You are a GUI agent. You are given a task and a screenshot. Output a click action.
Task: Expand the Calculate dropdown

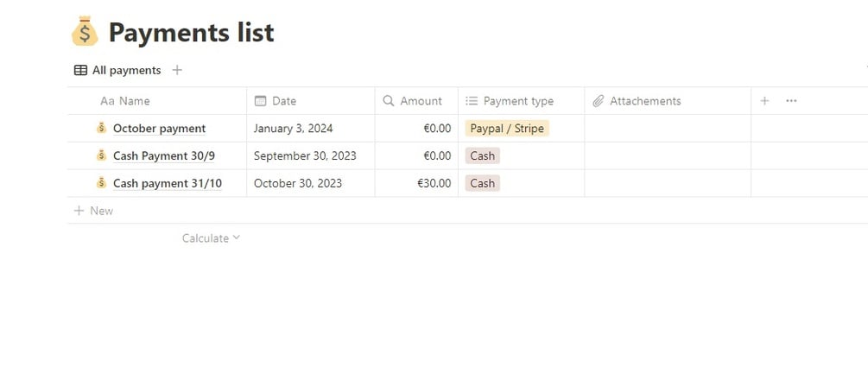[x=211, y=238]
